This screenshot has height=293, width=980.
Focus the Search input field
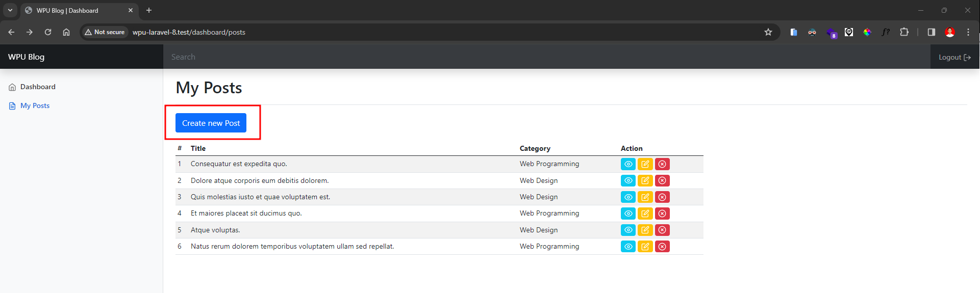pyautogui.click(x=546, y=57)
